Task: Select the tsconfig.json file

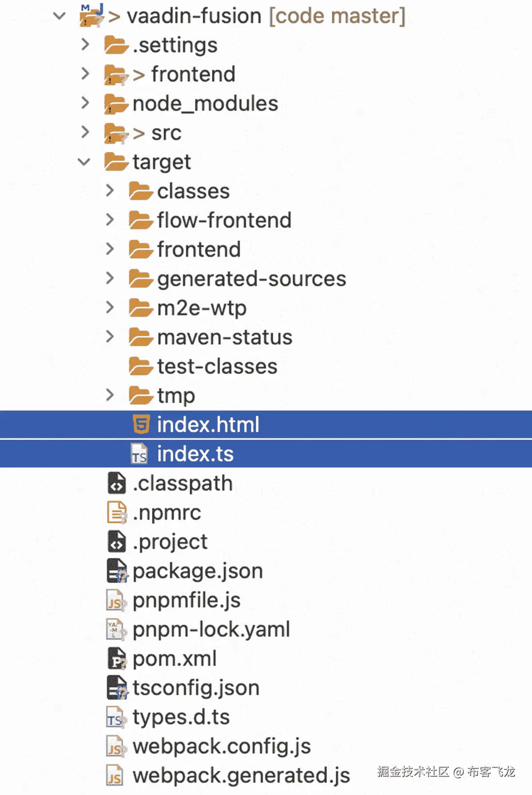Action: click(x=196, y=688)
